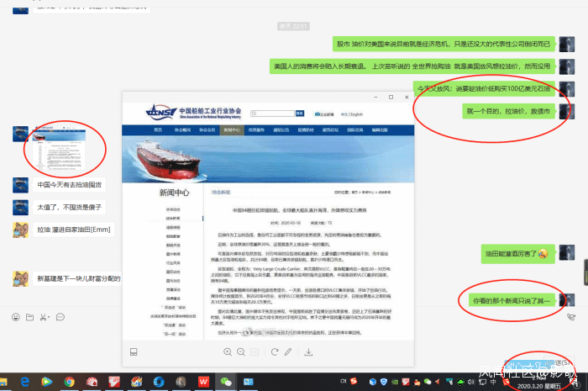Click the green message starting '股市 油价对美国来说'
Viewport: 588px width, 391px height.
pos(444,45)
